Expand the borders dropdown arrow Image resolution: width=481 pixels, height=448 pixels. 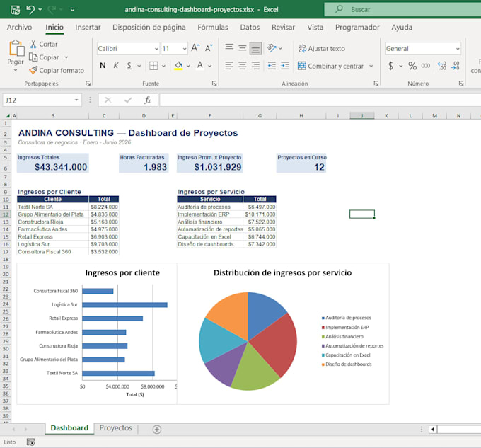point(163,66)
